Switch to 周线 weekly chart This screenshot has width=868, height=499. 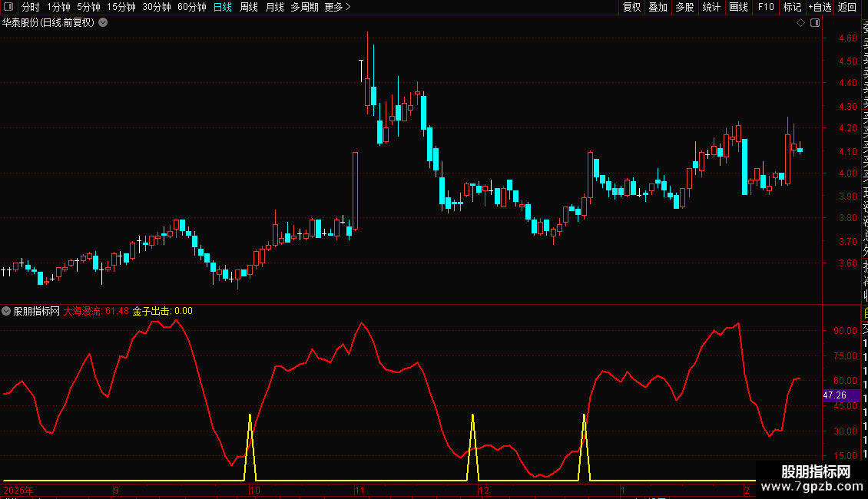[x=249, y=7]
